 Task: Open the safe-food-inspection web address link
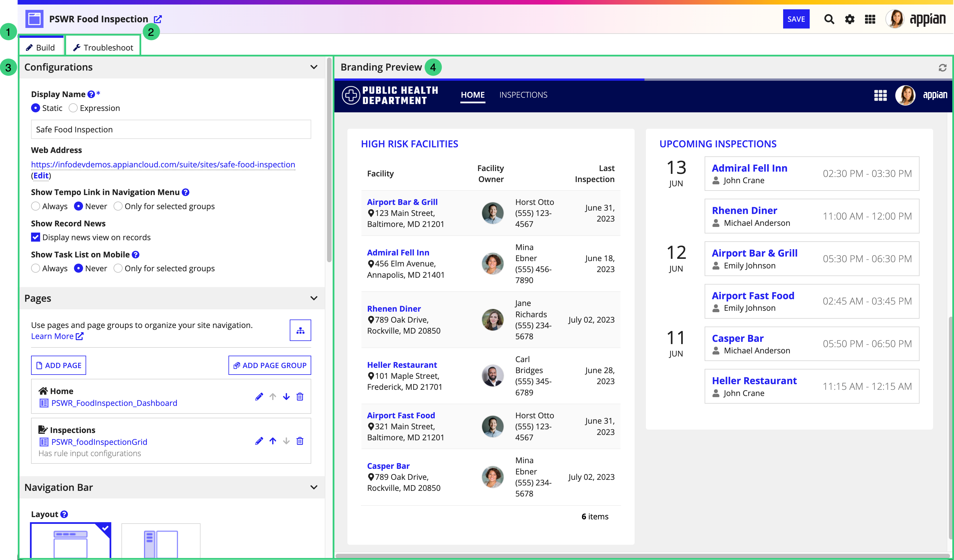[163, 165]
